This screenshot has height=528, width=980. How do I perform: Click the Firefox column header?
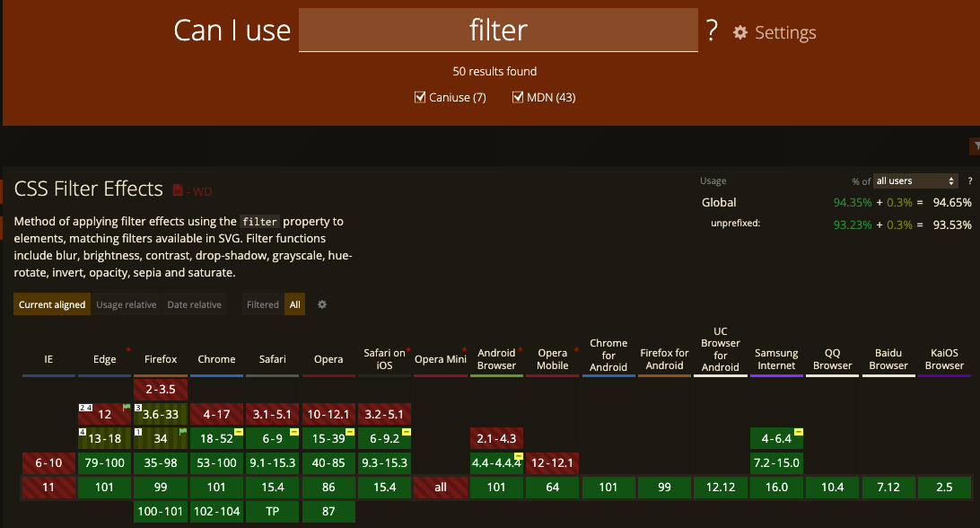[161, 359]
